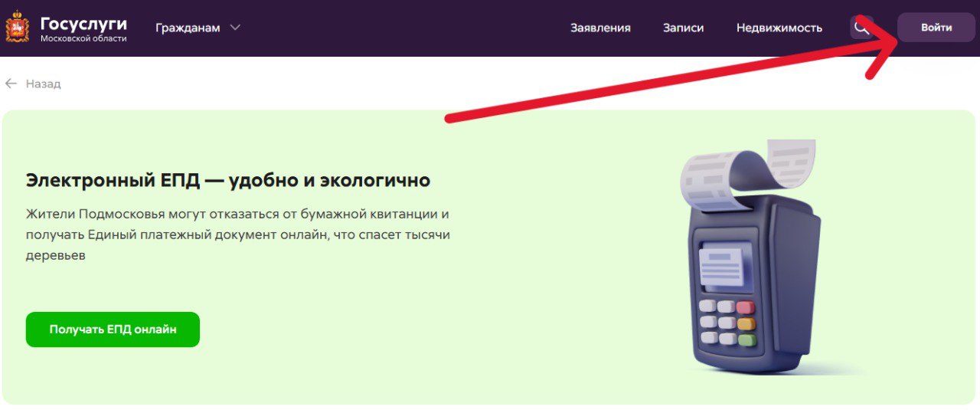Open the Недвижимость menu item

[x=779, y=28]
